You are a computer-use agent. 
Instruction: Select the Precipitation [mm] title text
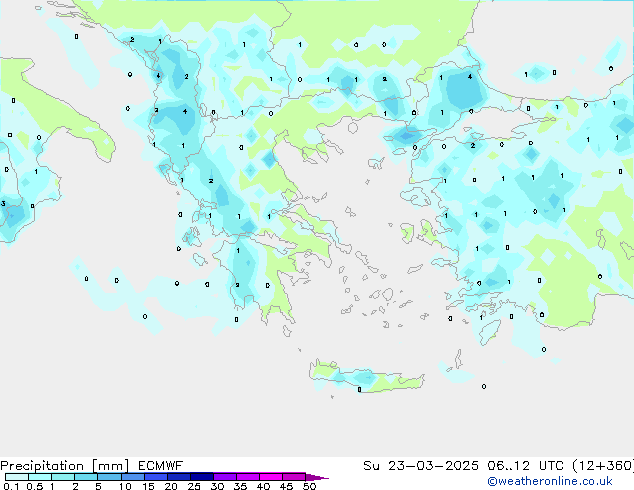coord(65,466)
